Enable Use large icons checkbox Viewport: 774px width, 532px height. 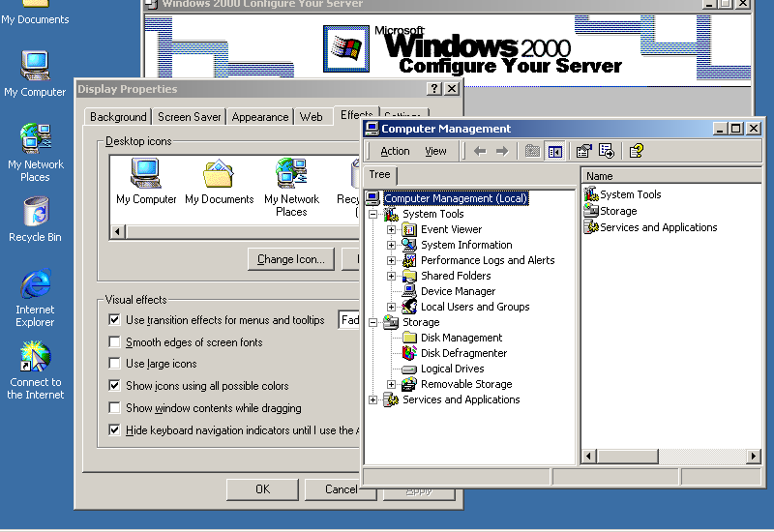point(115,364)
